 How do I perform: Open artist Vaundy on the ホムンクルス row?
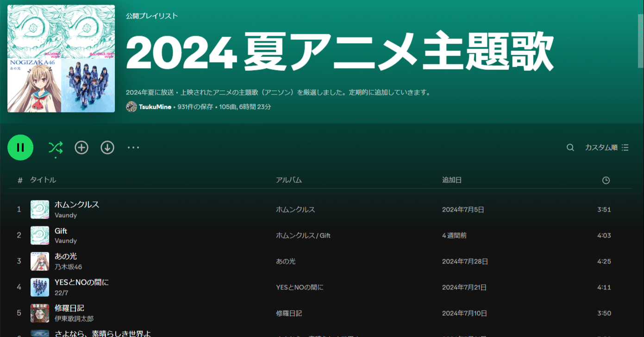point(66,215)
